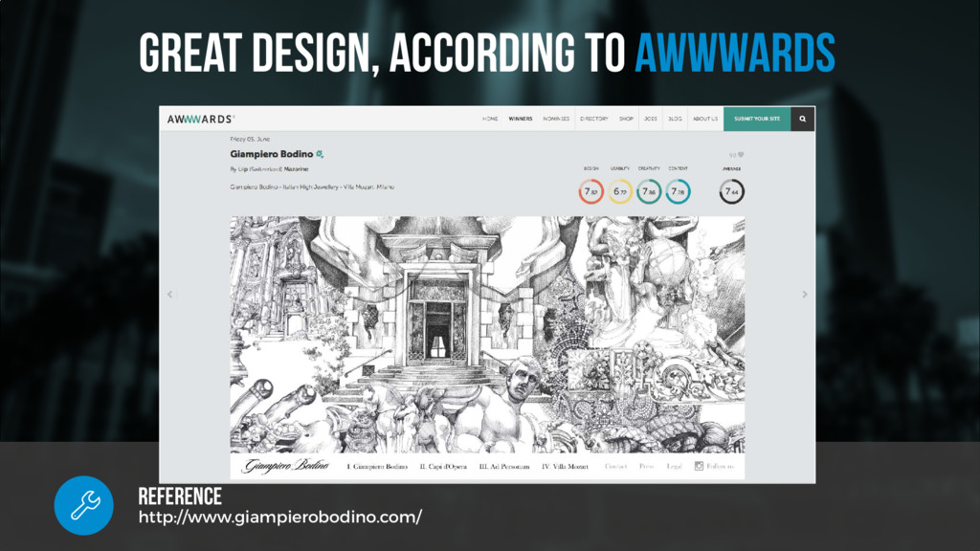Click the REFERENCE label
Screen dimensions: 980x551
pos(180,496)
